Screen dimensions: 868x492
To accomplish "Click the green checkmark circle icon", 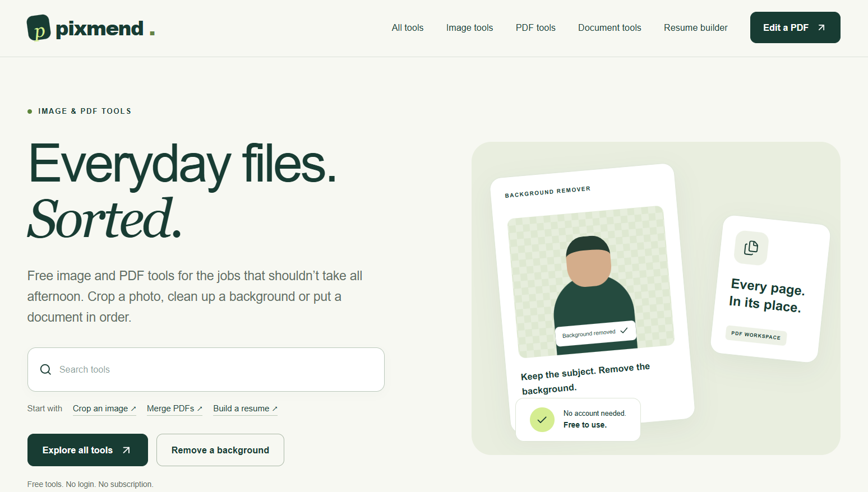I will pyautogui.click(x=542, y=420).
